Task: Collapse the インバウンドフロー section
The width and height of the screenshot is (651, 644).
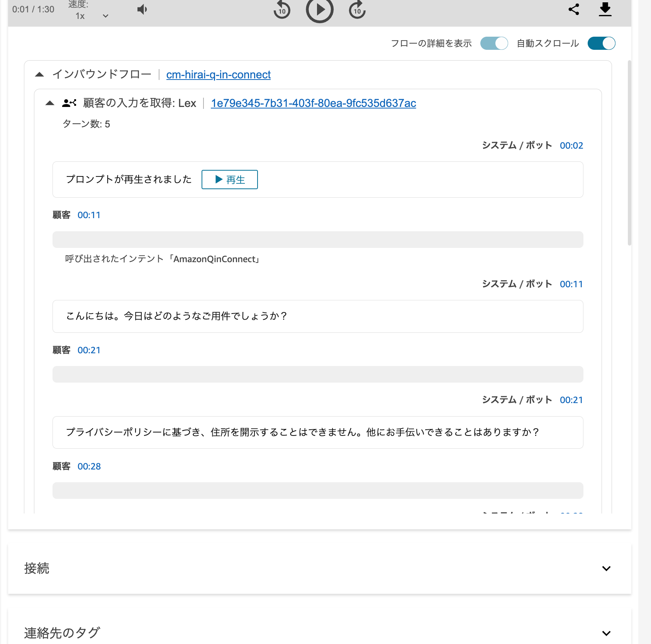Action: (x=40, y=74)
